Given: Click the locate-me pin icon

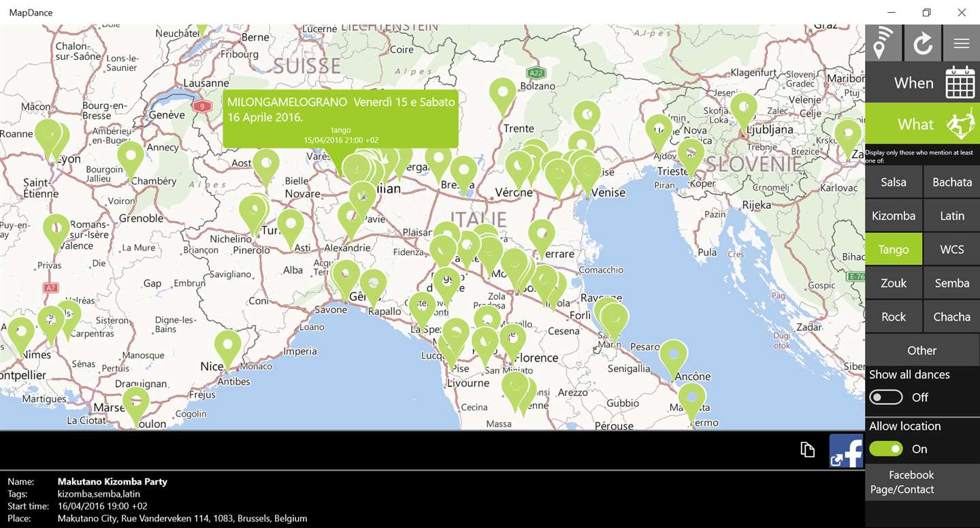Looking at the screenshot, I should (x=883, y=43).
